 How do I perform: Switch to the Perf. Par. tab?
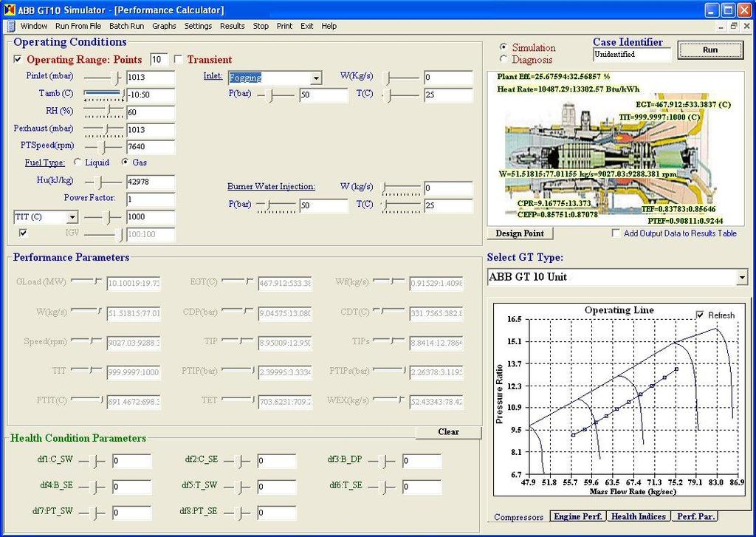(695, 516)
